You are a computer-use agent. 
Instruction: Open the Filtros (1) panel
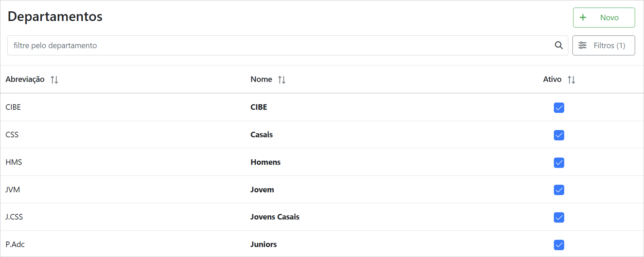(x=603, y=45)
